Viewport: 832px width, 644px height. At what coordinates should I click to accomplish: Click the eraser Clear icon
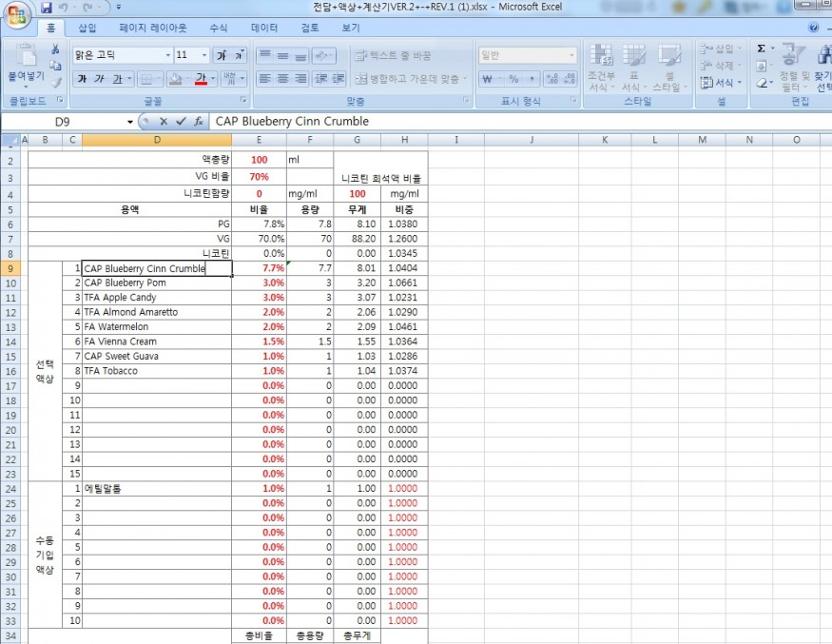point(762,83)
